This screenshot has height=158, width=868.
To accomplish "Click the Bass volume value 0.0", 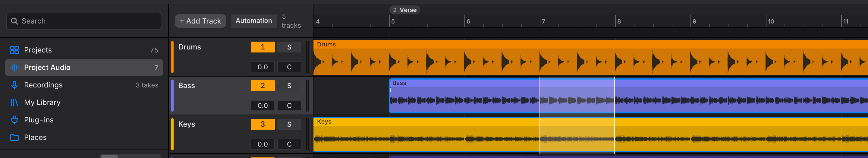I will point(263,106).
